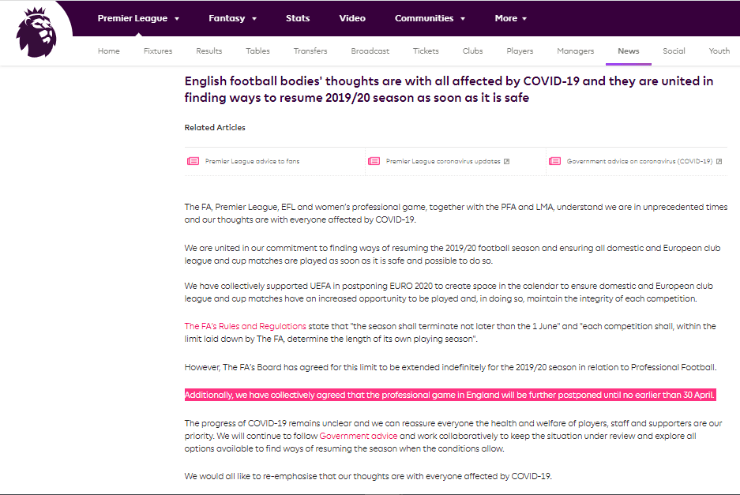The width and height of the screenshot is (740, 495).
Task: Open Video in the top navigation
Action: pyautogui.click(x=352, y=18)
